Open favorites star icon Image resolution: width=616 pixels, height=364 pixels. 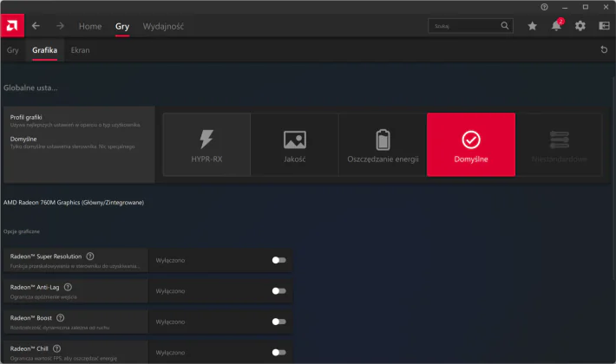(533, 26)
